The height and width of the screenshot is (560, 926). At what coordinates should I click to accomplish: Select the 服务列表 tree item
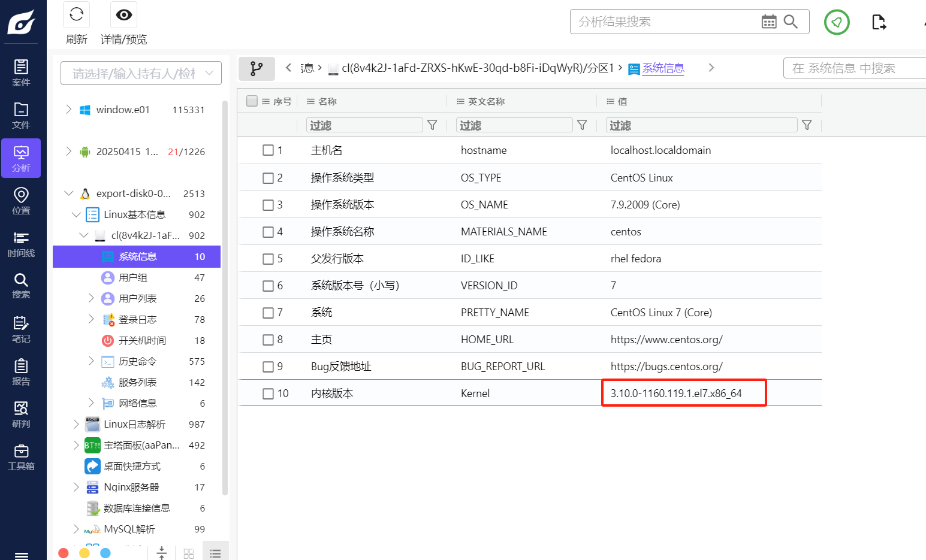[x=137, y=382]
